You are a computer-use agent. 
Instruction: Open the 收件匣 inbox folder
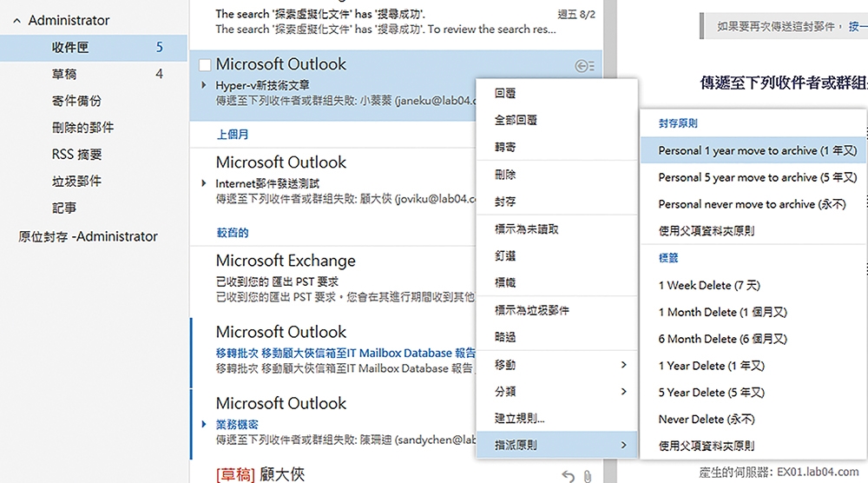[x=94, y=48]
